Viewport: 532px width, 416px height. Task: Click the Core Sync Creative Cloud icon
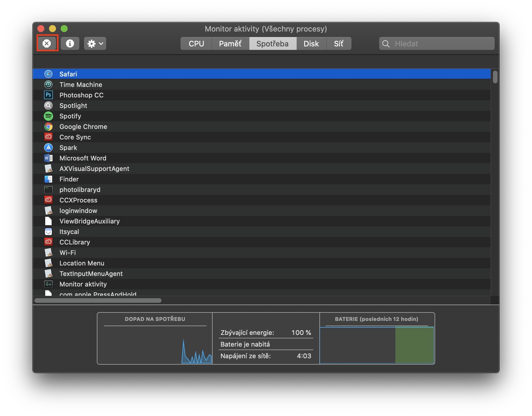pyautogui.click(x=48, y=137)
